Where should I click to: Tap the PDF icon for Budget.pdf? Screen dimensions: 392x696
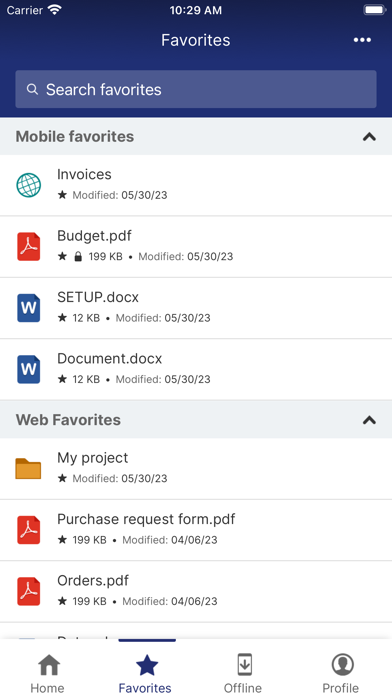point(29,247)
